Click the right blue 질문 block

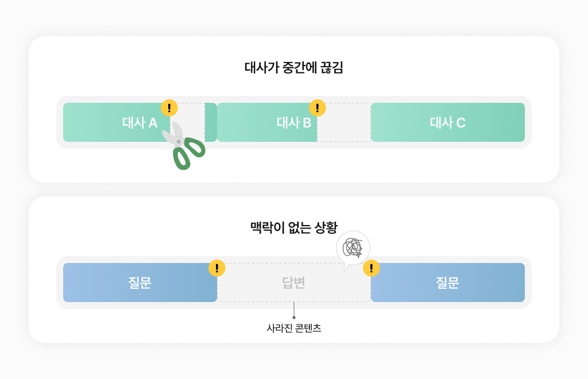point(448,283)
